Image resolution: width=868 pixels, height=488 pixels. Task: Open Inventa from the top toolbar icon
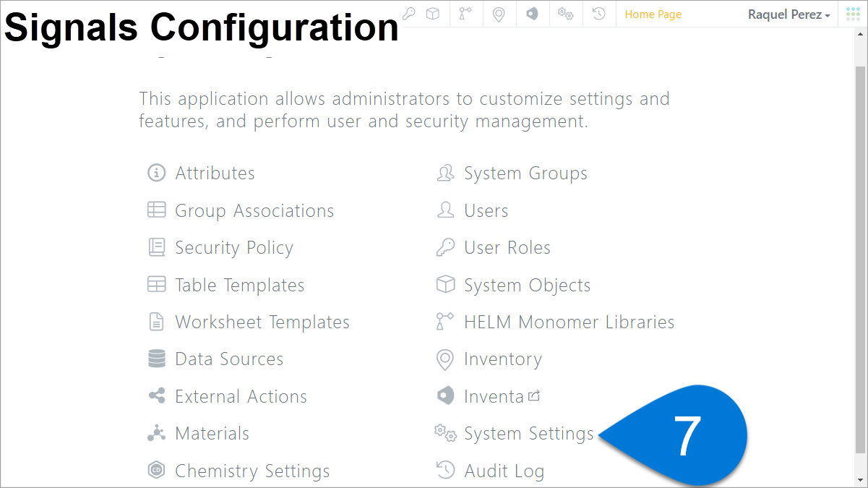[532, 14]
